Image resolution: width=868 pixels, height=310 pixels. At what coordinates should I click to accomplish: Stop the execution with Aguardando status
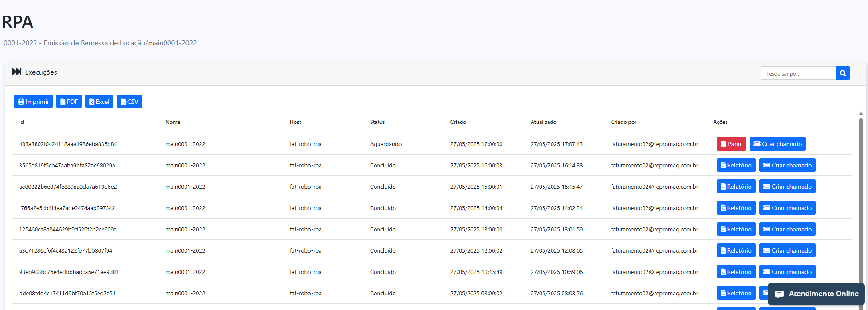point(731,144)
